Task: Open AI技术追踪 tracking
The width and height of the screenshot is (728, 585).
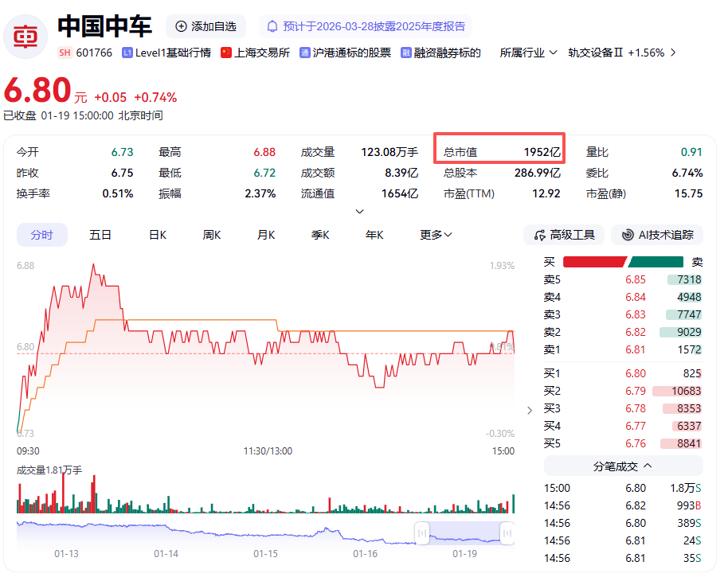Action: [658, 235]
